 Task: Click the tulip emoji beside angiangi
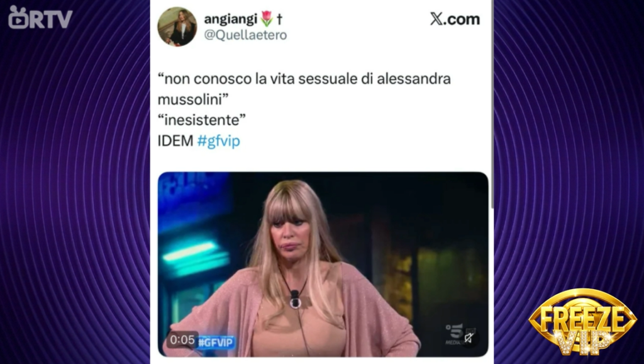[x=267, y=18]
